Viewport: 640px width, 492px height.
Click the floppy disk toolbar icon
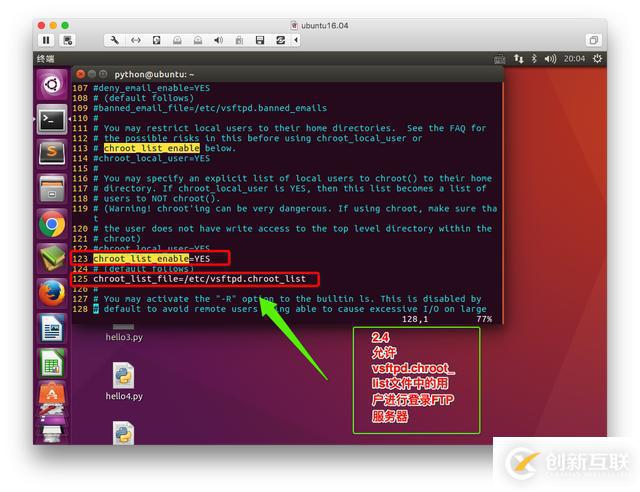point(260,40)
